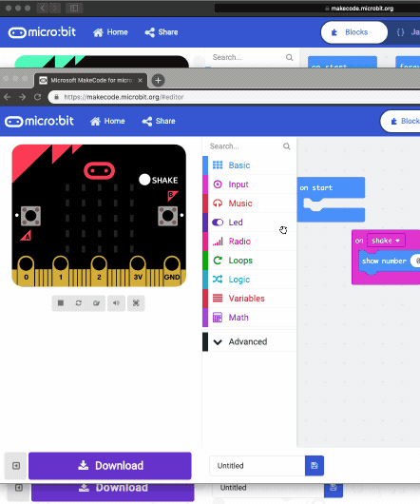Screen dimensions: 420x504
Task: Select the Microsoft MakeCode browser tab
Action: pos(90,81)
